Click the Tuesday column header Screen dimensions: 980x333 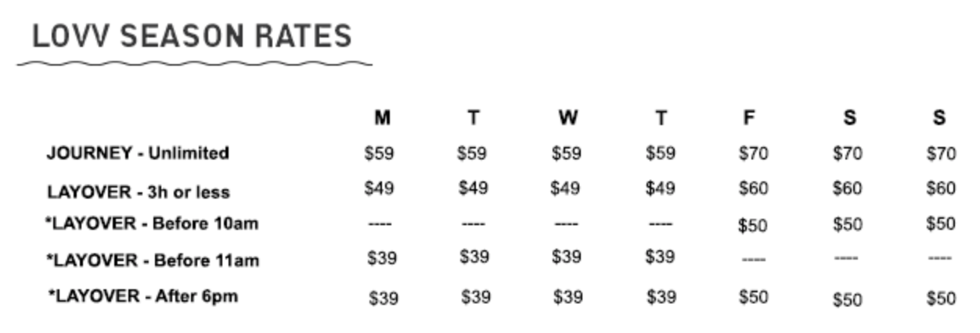473,118
